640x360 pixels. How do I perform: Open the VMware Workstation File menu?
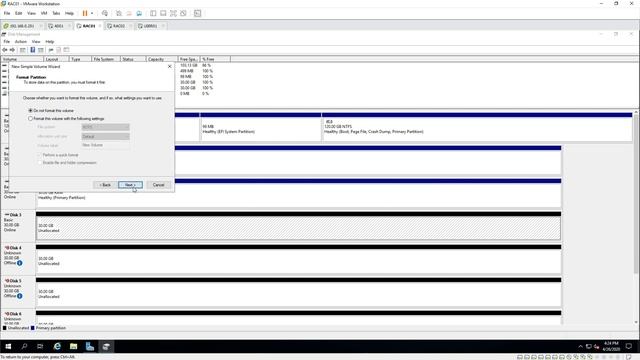point(7,13)
